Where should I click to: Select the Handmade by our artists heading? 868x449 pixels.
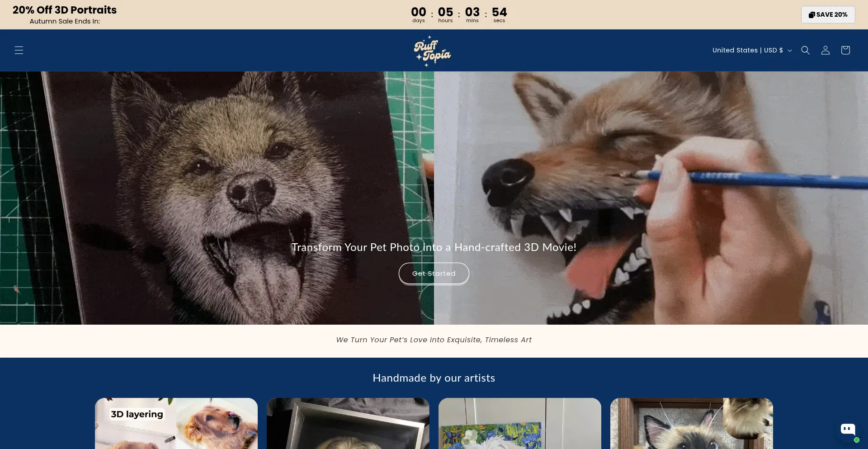click(x=434, y=378)
